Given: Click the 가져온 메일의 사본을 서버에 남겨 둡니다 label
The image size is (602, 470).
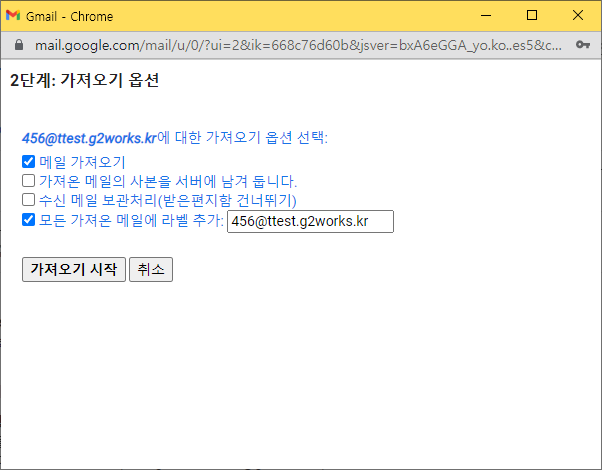Looking at the screenshot, I should 168,181.
